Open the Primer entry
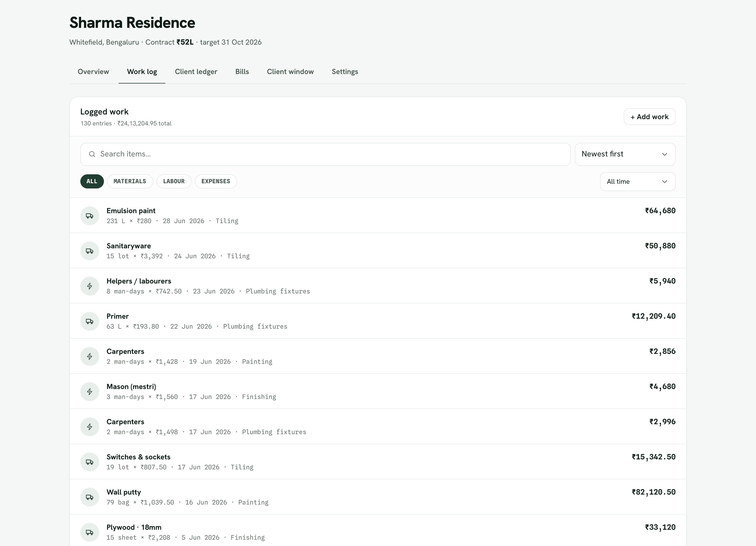 point(378,321)
